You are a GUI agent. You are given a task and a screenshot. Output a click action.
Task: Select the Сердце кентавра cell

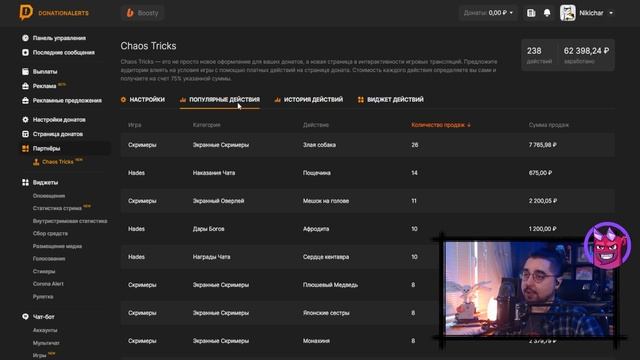click(x=326, y=257)
